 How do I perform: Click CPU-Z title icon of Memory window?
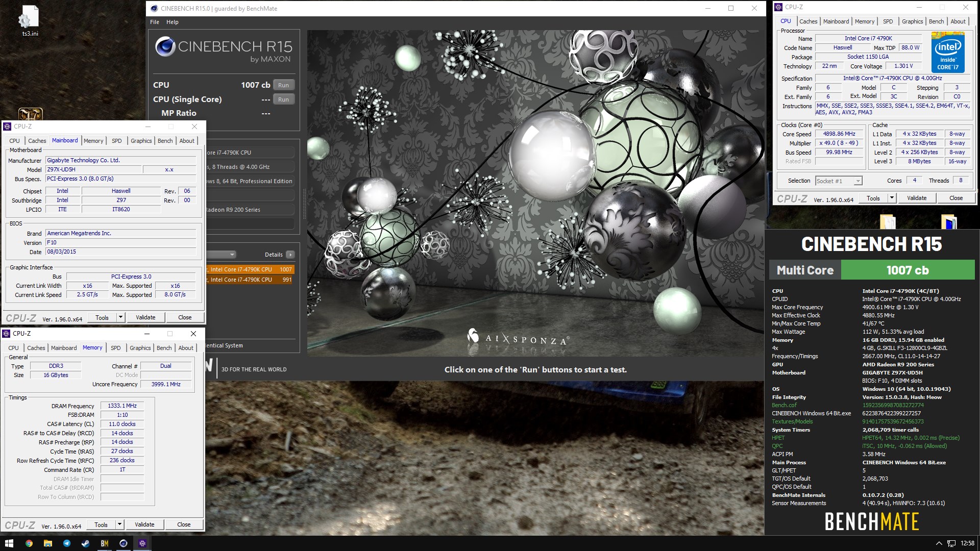(6, 334)
